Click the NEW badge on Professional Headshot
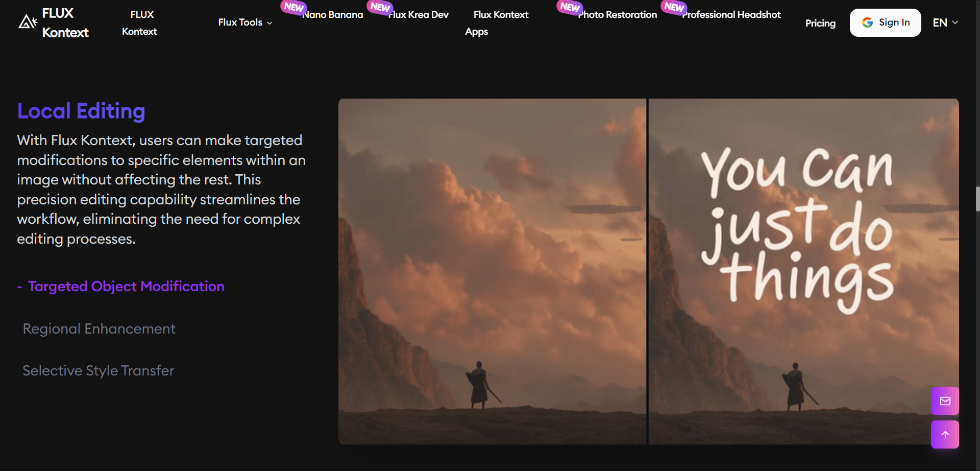 tap(674, 7)
